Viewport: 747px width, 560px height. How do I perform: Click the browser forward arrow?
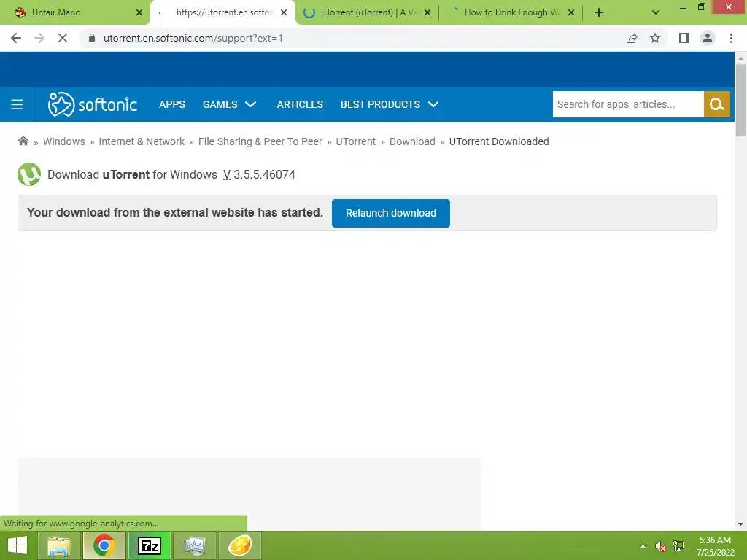(39, 38)
